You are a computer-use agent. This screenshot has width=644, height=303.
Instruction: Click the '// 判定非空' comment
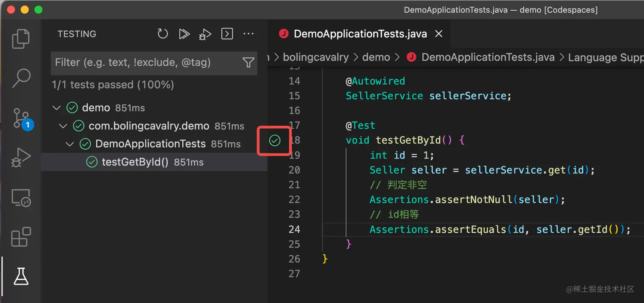(398, 185)
